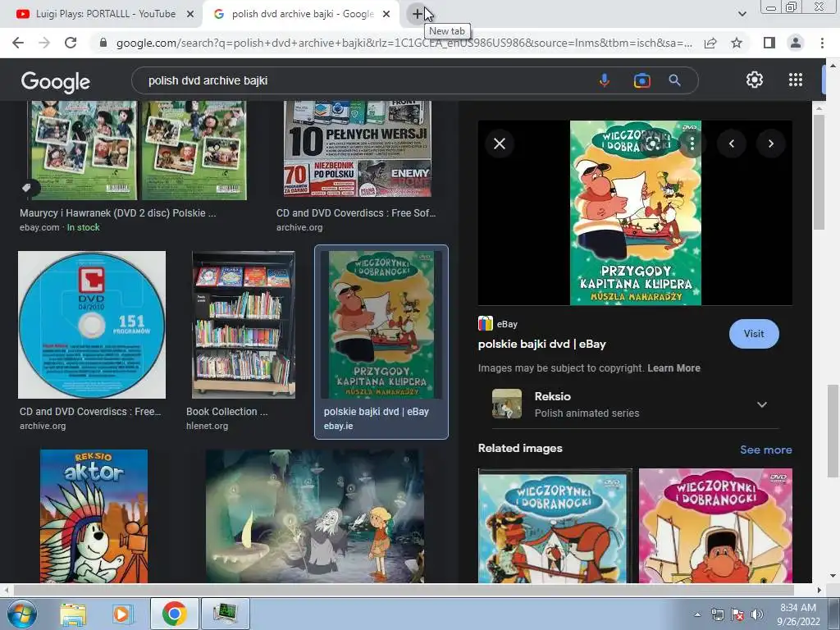Open the Reksio aktor cover image

point(94,516)
